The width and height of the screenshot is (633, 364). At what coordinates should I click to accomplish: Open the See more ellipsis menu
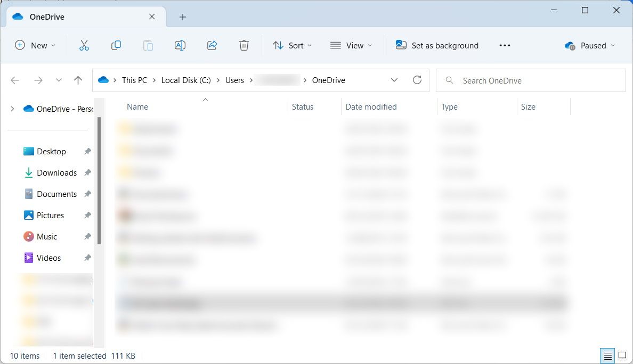pyautogui.click(x=505, y=46)
